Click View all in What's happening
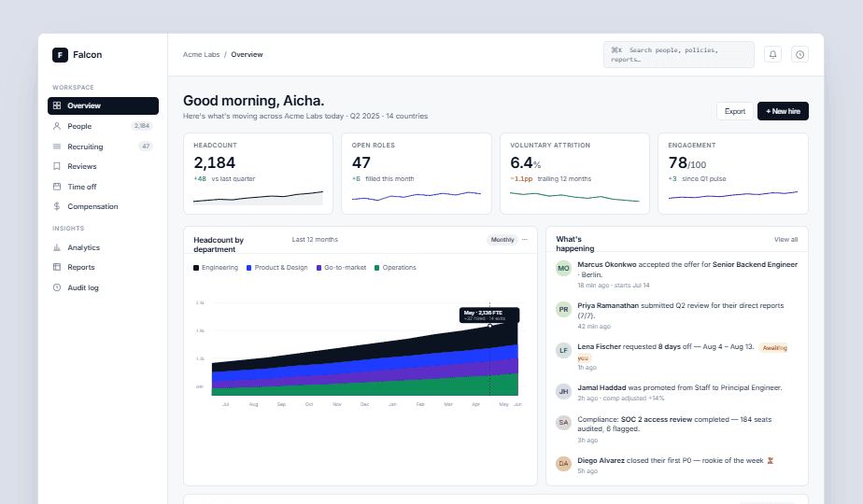 coord(785,239)
